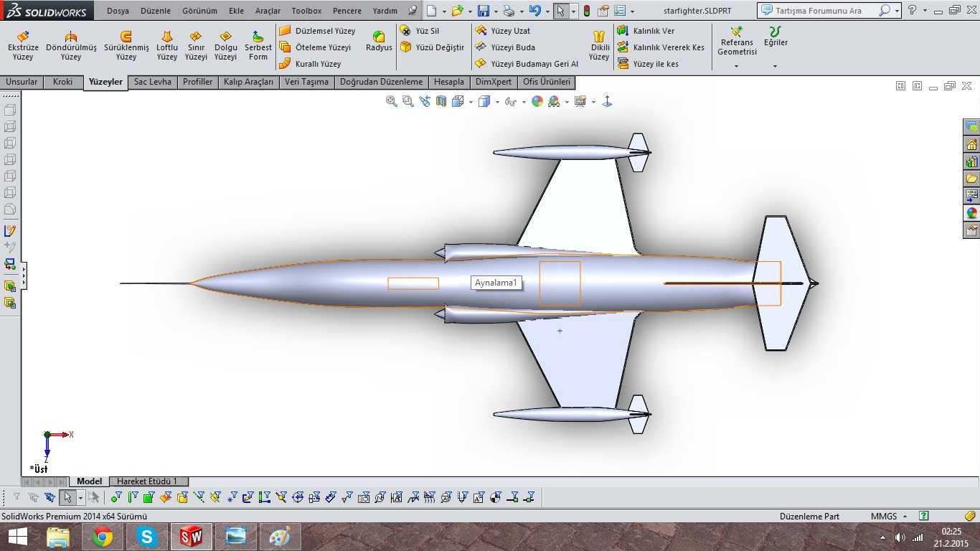980x551 pixels.
Task: Open the Dosya menu
Action: pos(118,11)
